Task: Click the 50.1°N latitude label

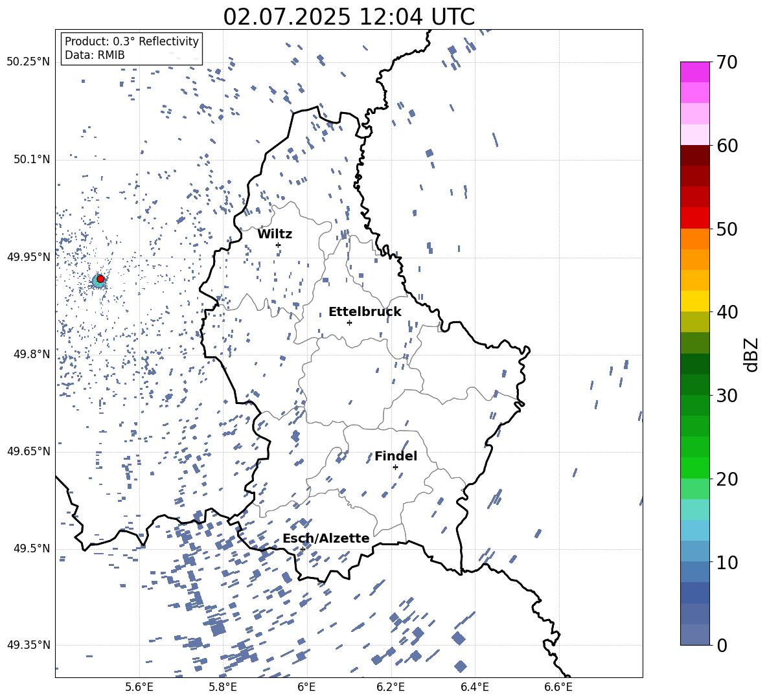Action: click(x=32, y=159)
